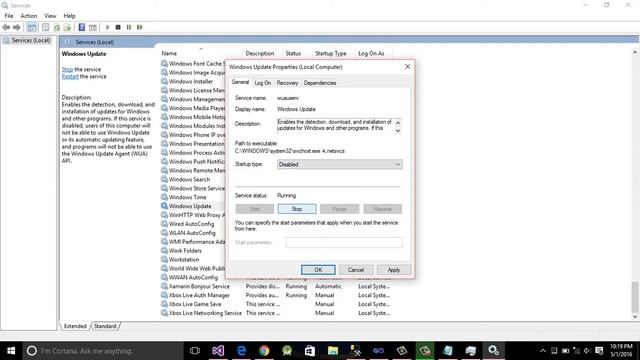Select the General tab
The height and width of the screenshot is (360, 640).
pyautogui.click(x=240, y=82)
